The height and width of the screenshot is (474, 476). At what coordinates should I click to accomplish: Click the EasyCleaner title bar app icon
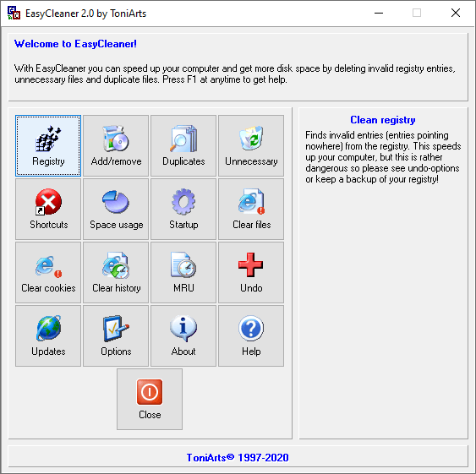tap(14, 13)
